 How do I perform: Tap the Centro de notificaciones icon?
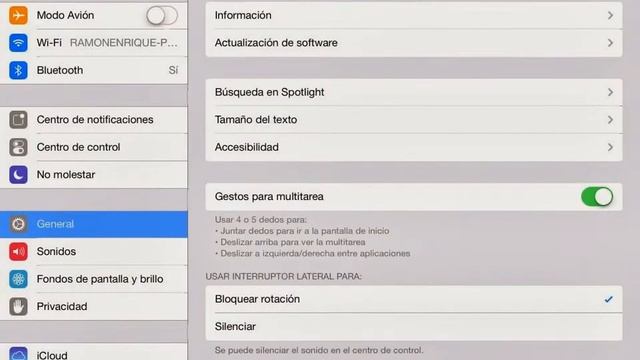(18, 120)
